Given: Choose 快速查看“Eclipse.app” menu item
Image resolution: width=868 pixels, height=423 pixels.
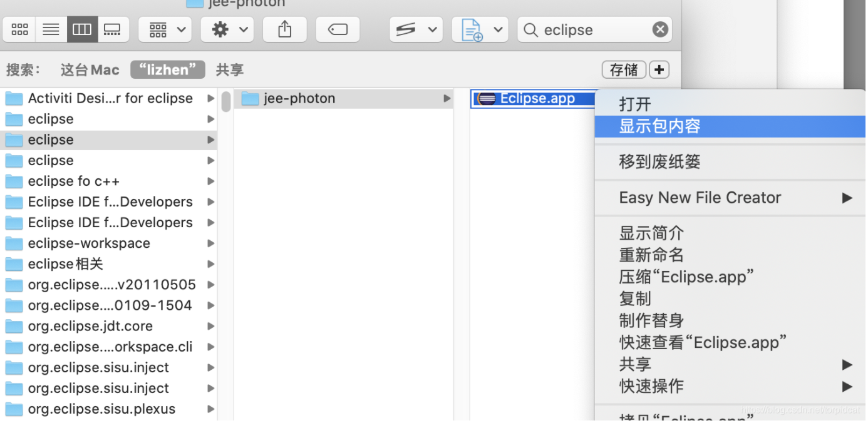Looking at the screenshot, I should point(730,342).
